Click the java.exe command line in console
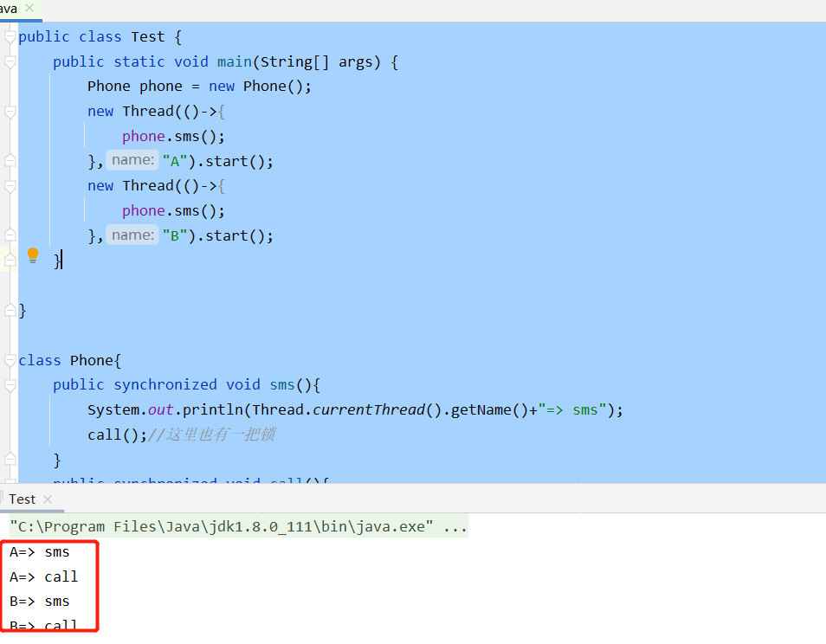The image size is (826, 644). (x=239, y=526)
